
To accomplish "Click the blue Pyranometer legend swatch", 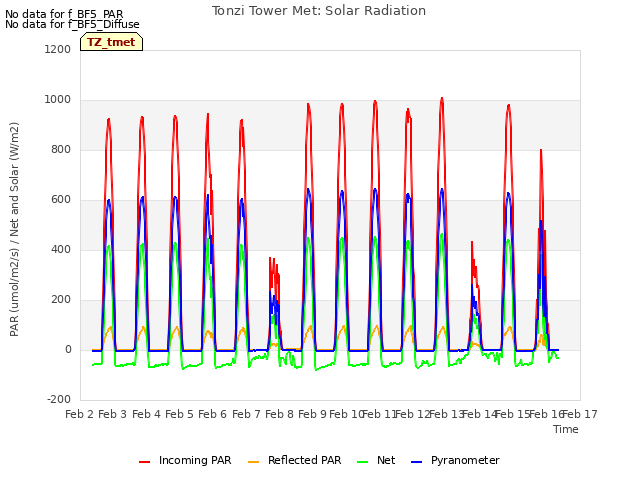I will coord(417,462).
